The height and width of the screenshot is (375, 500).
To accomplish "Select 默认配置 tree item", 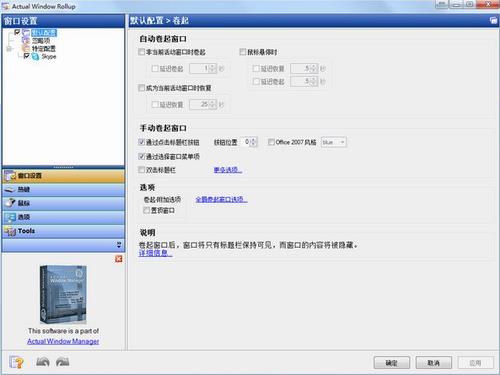I will tap(44, 33).
